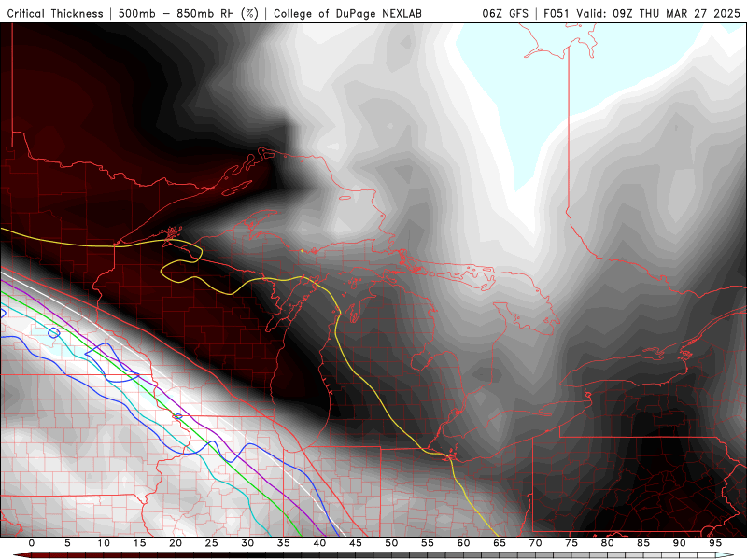The height and width of the screenshot is (560, 747).
Task: Click the 70 value on the color scale
Action: pyautogui.click(x=535, y=543)
